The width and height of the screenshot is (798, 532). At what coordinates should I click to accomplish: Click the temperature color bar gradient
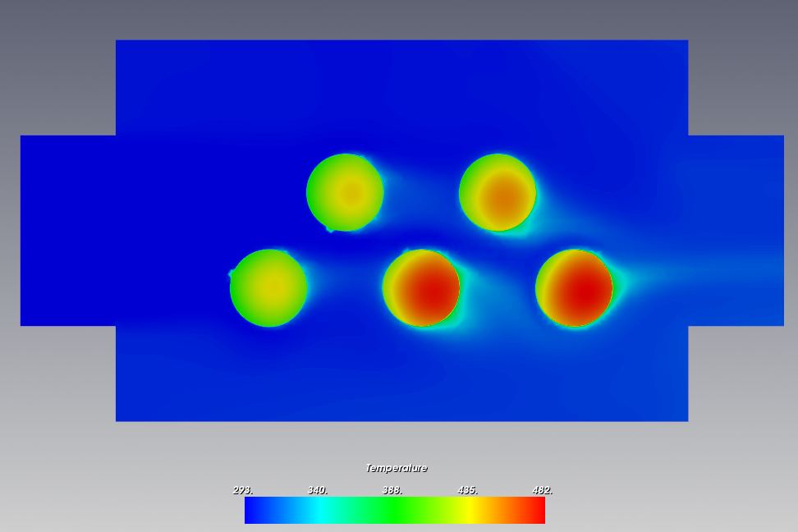click(x=395, y=510)
